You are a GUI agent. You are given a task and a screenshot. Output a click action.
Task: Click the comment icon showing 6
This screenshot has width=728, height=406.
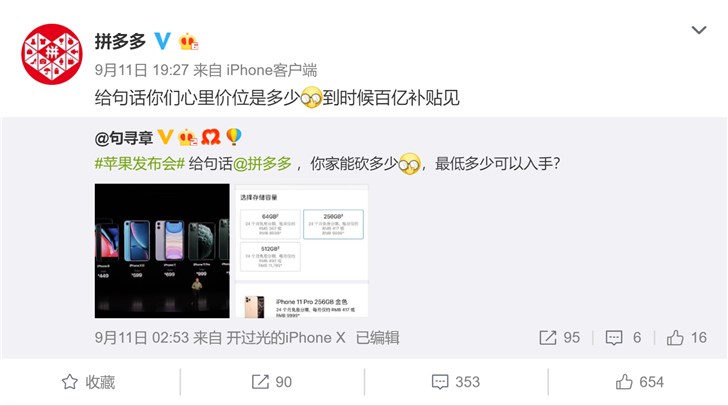[624, 338]
